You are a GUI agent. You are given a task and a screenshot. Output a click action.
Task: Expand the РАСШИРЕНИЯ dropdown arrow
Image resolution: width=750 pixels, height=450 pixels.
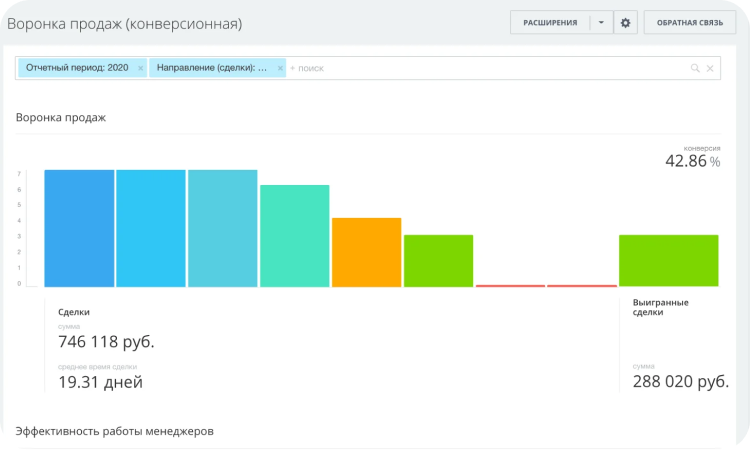tap(601, 22)
